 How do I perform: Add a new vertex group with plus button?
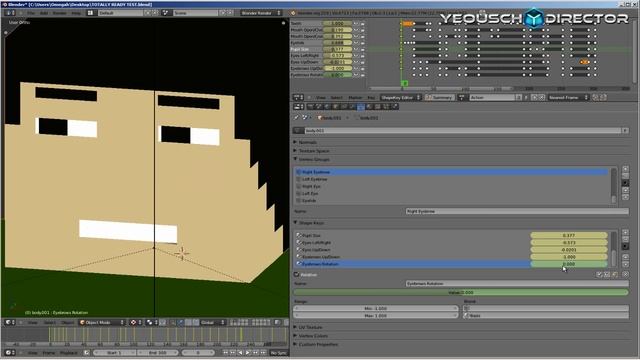coord(626,169)
